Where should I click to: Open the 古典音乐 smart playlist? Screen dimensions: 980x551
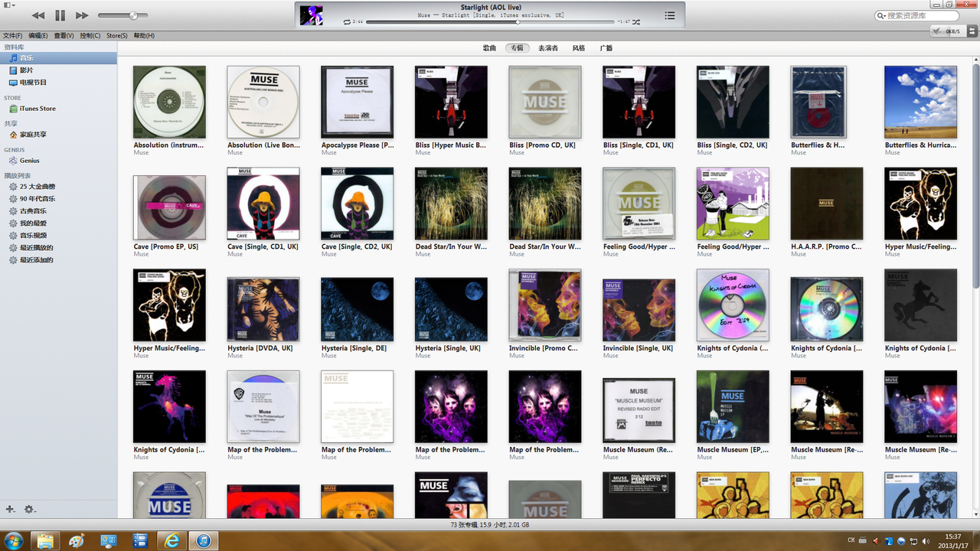point(58,211)
